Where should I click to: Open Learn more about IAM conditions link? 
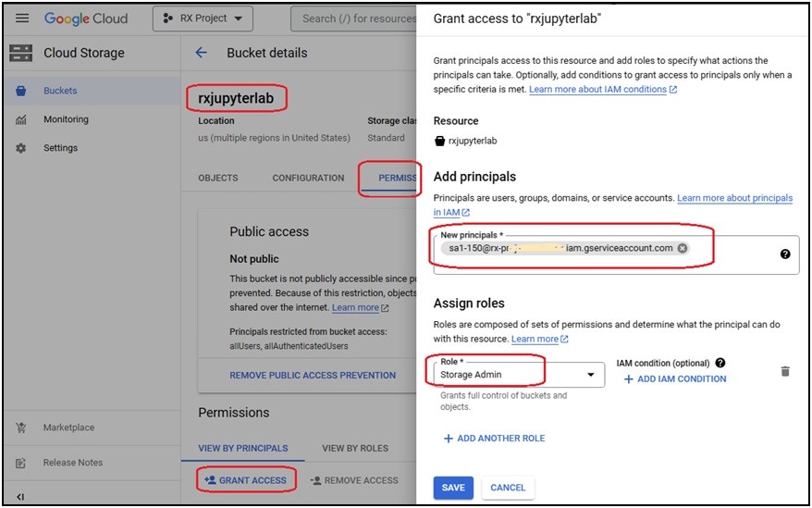coord(603,89)
